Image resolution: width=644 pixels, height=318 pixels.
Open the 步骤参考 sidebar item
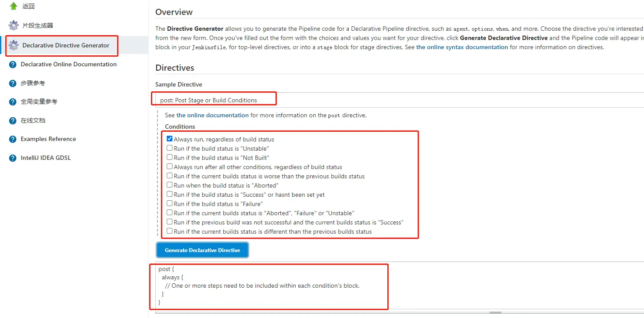point(33,83)
